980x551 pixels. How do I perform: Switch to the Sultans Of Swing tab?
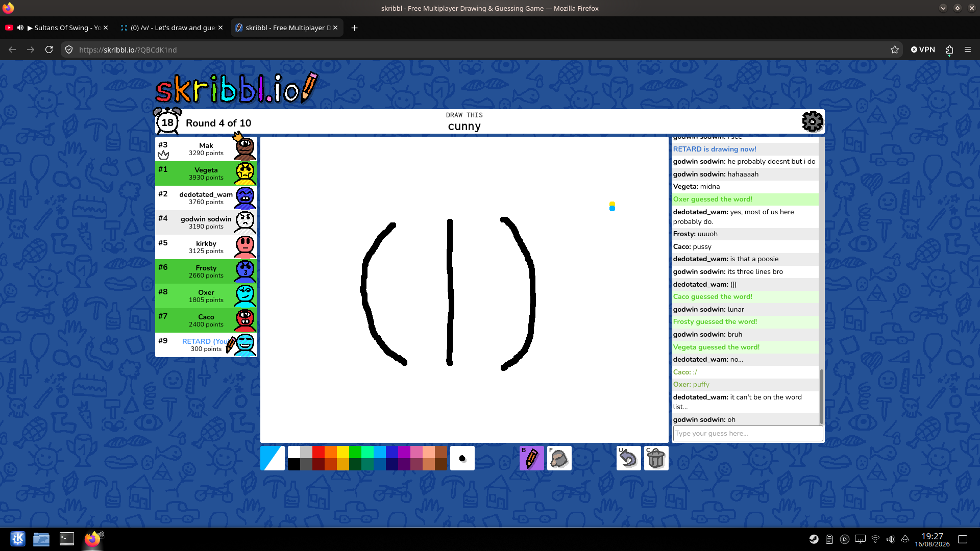(x=57, y=28)
